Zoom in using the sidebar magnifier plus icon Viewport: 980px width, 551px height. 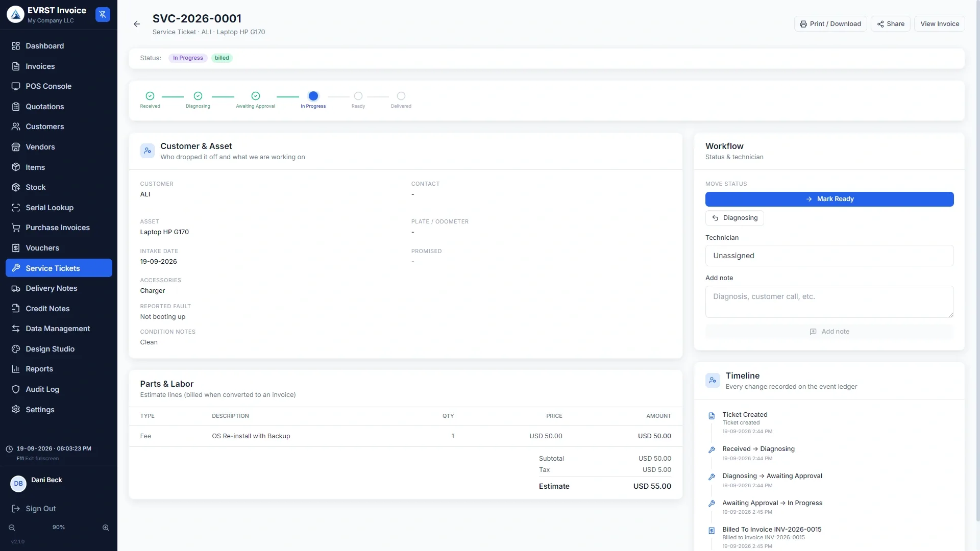[106, 528]
